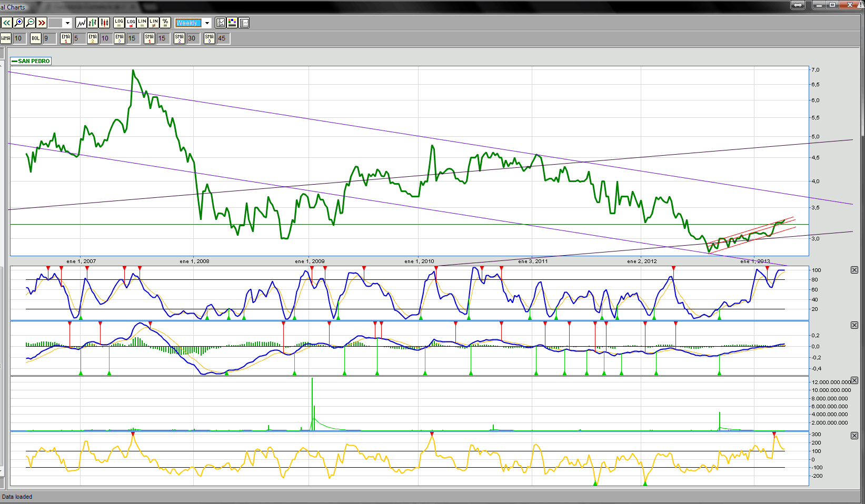The width and height of the screenshot is (865, 504).
Task: Switch to bar chart style
Action: tap(93, 23)
